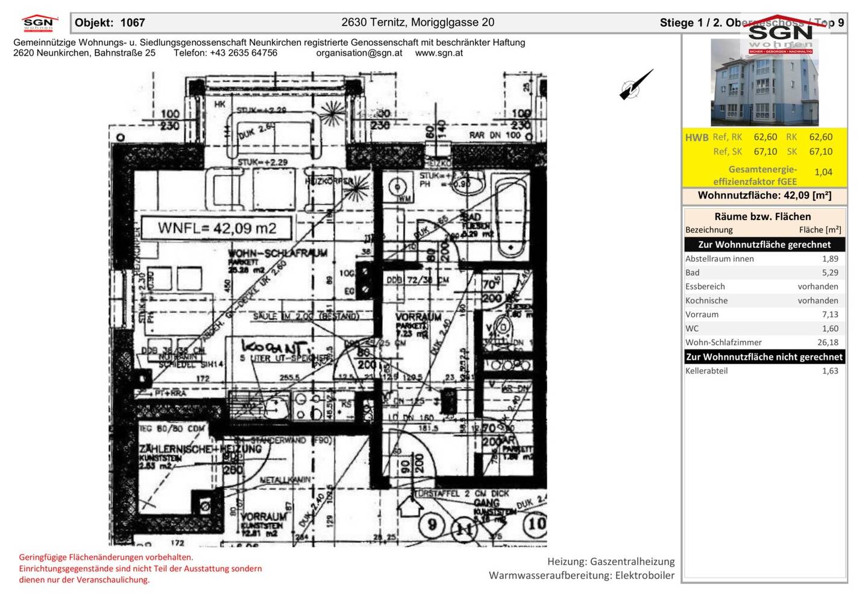The image size is (868, 614).
Task: Select '2620 Neunkirchen, Bahnstraße 25' text
Action: tap(84, 53)
